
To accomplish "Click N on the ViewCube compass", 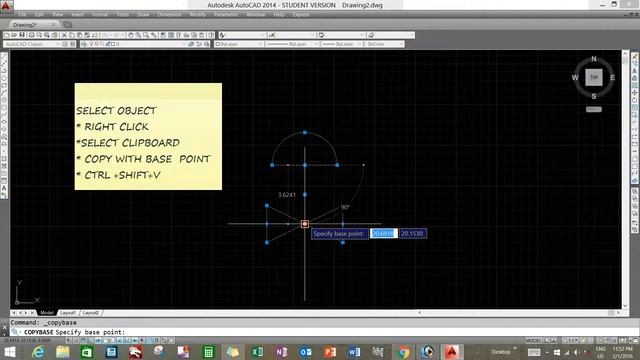I will click(x=594, y=59).
